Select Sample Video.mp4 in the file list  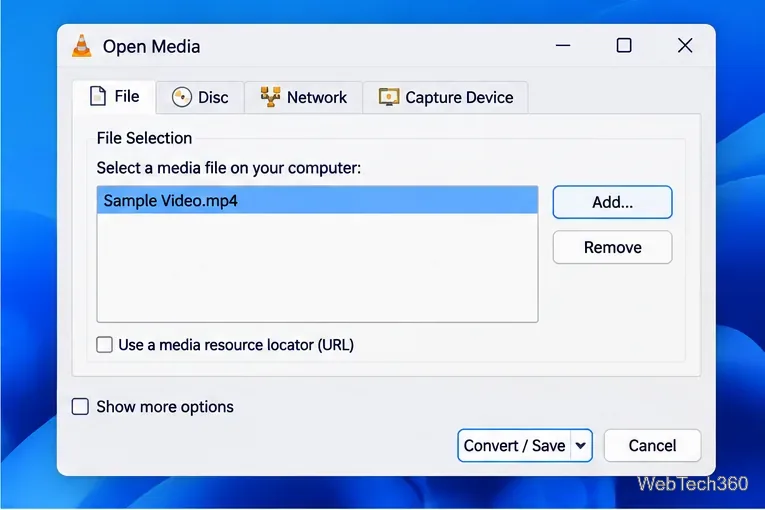coord(317,201)
